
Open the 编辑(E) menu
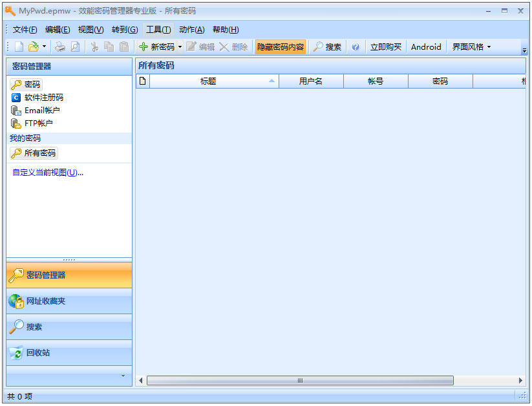click(x=58, y=30)
